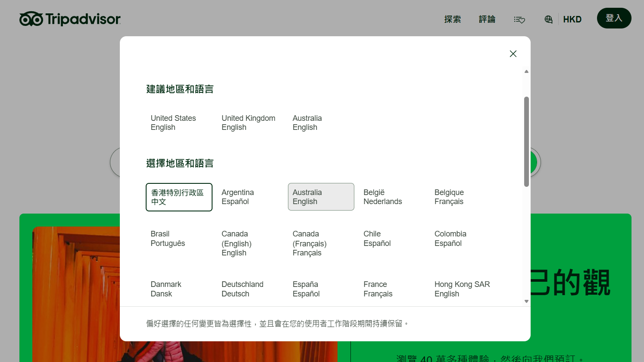Choose 香港特別行政區 中文 option
644x362 pixels.
[179, 197]
